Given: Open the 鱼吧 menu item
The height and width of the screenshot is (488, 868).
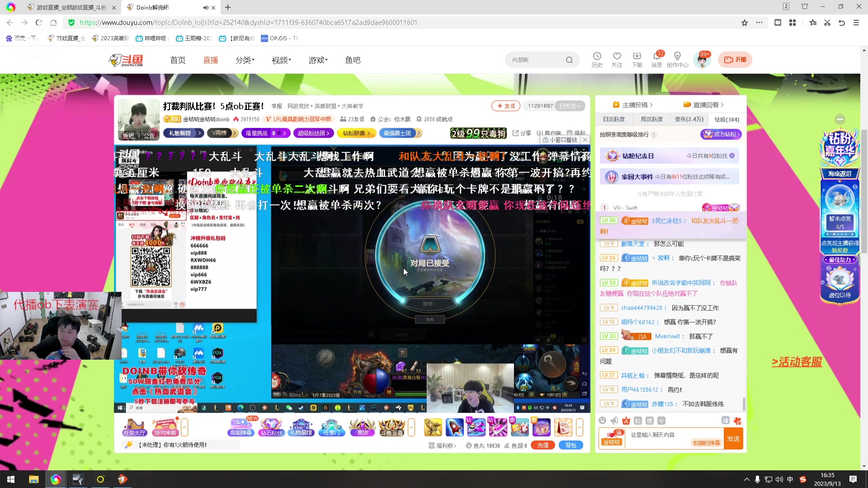Looking at the screenshot, I should 353,60.
